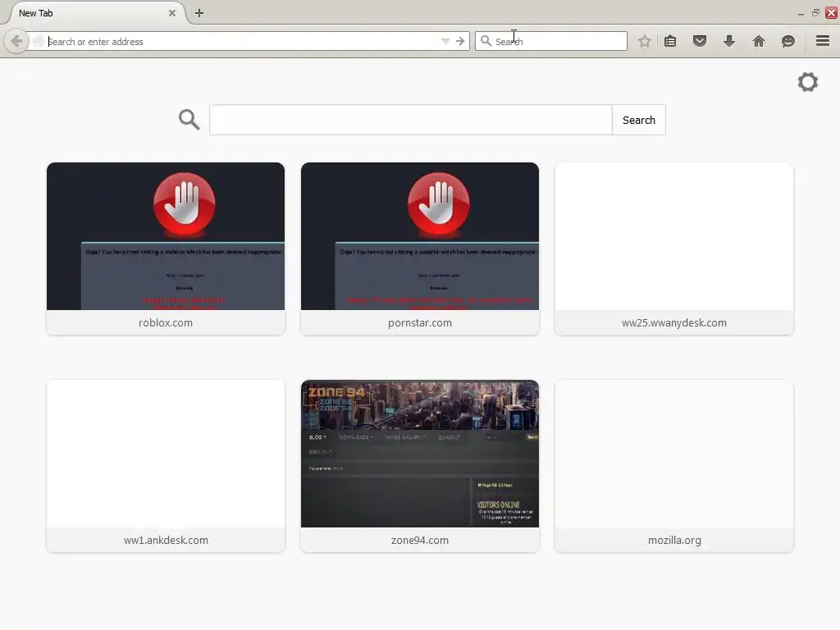This screenshot has width=840, height=630.
Task: Minimize the browser window
Action: coord(801,13)
